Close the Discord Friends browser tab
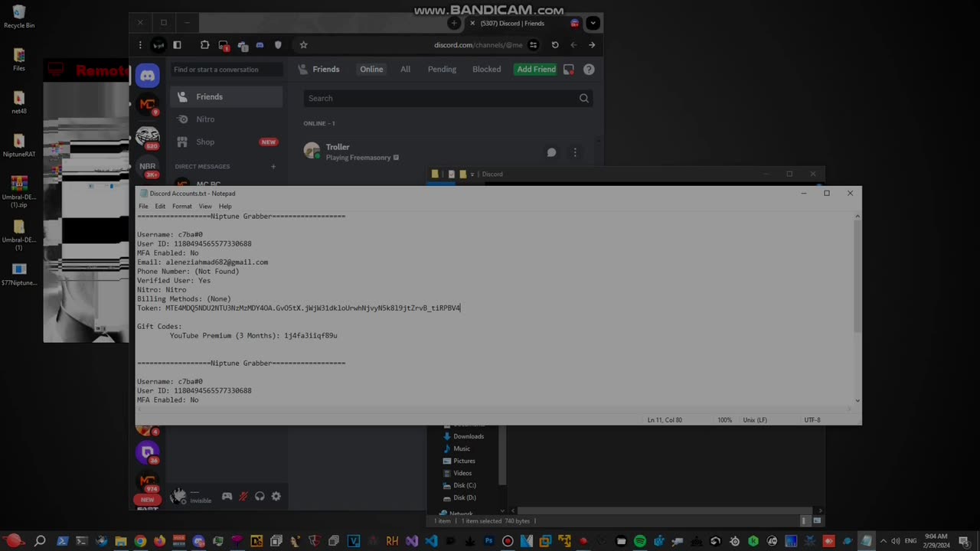 (x=472, y=23)
